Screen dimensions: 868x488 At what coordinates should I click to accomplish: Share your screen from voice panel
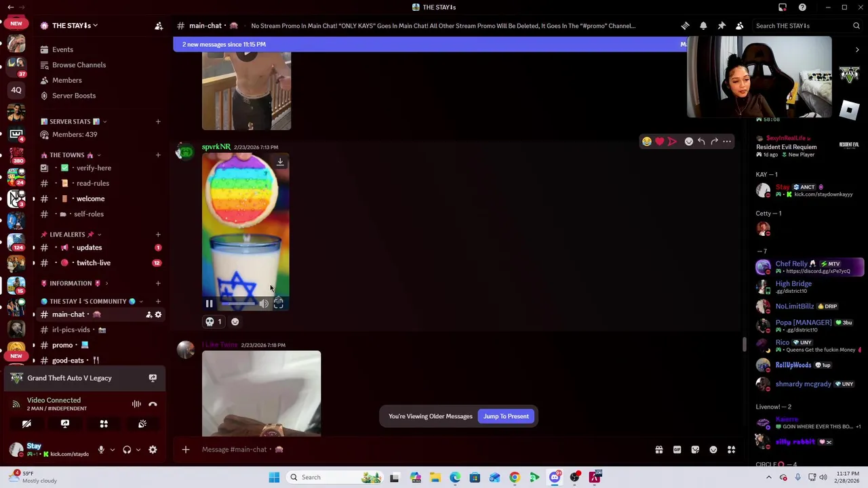[65, 424]
